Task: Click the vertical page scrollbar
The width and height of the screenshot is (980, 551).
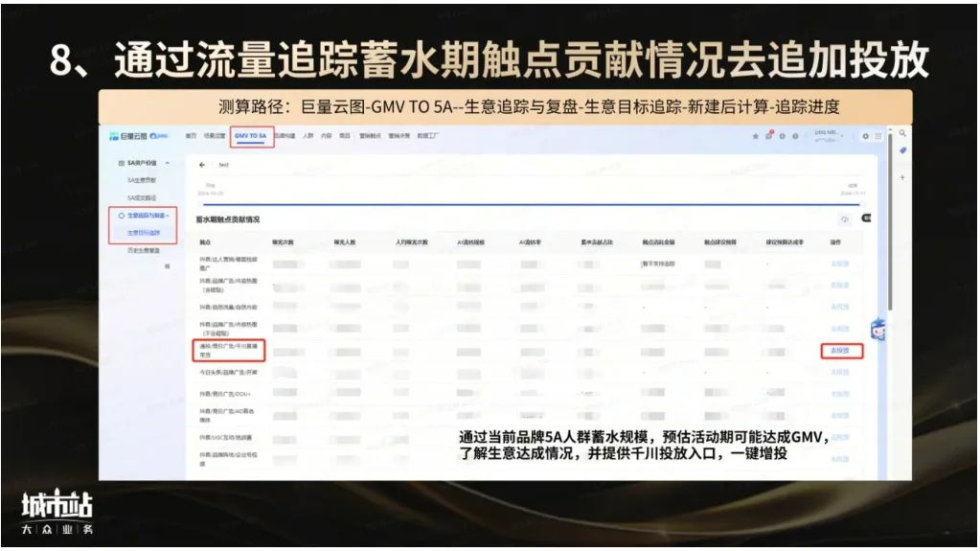Action: tap(890, 220)
